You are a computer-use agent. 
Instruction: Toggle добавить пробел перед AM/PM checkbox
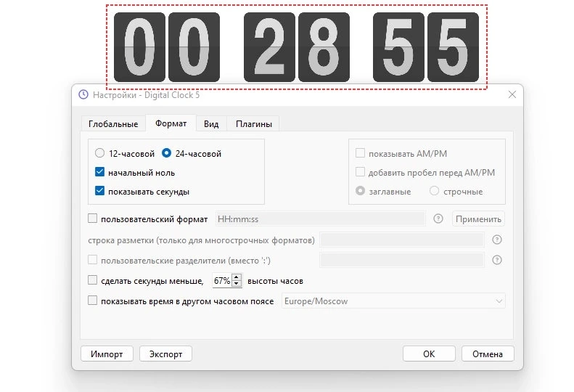360,172
